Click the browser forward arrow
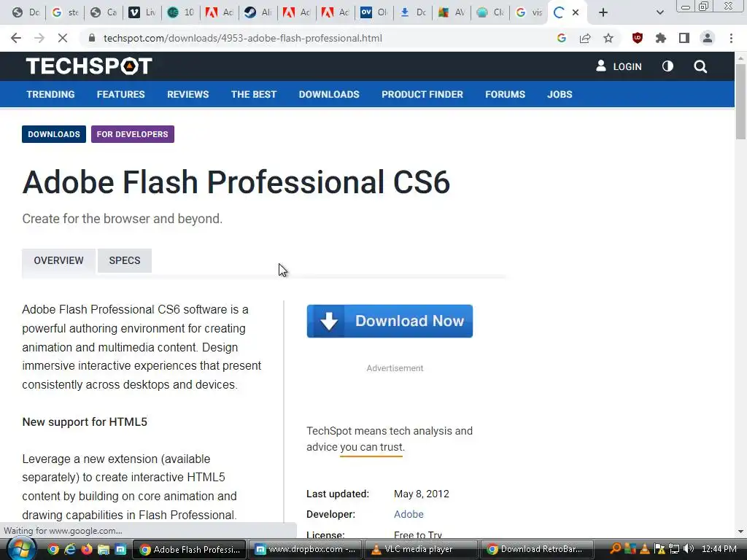Viewport: 747px width, 560px height. 39,38
